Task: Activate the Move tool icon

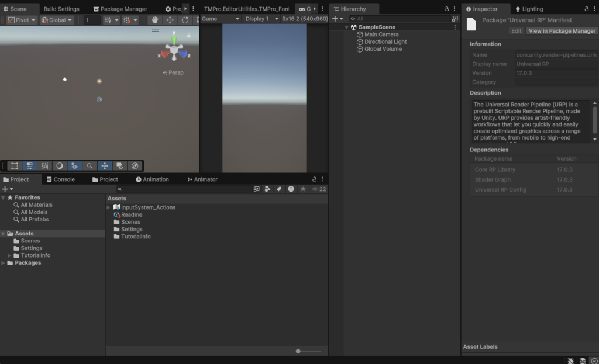Action: click(169, 20)
